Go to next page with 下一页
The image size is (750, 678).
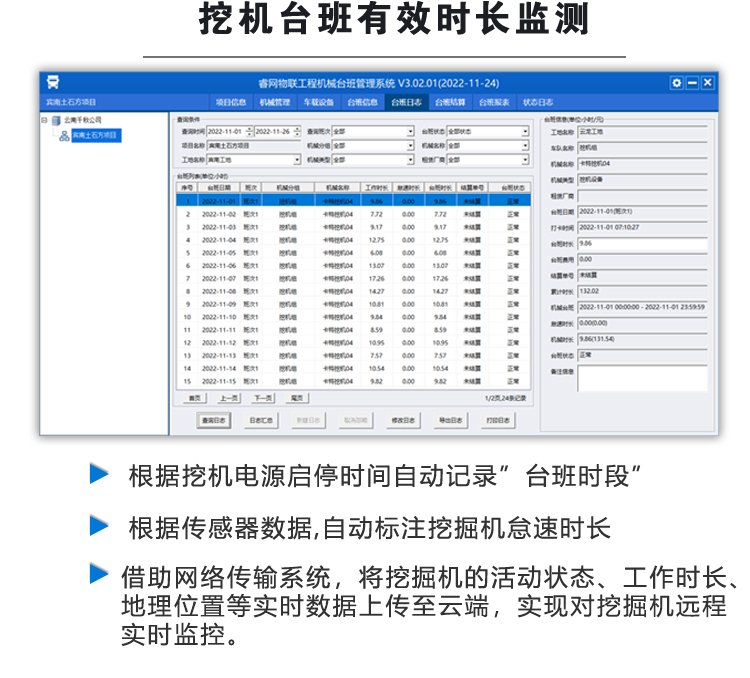[263, 397]
